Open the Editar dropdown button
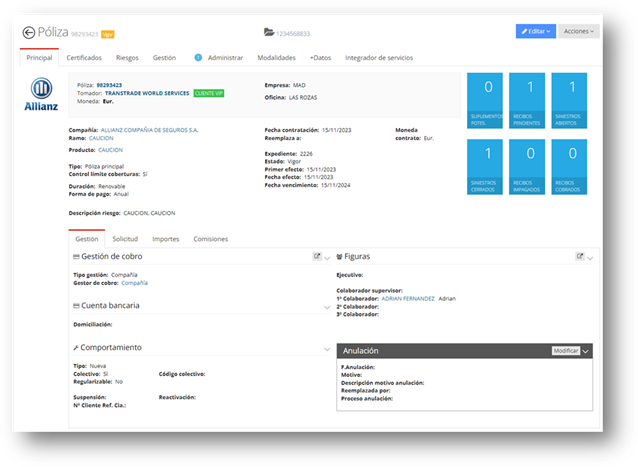This screenshot has height=467, width=638. [x=535, y=31]
